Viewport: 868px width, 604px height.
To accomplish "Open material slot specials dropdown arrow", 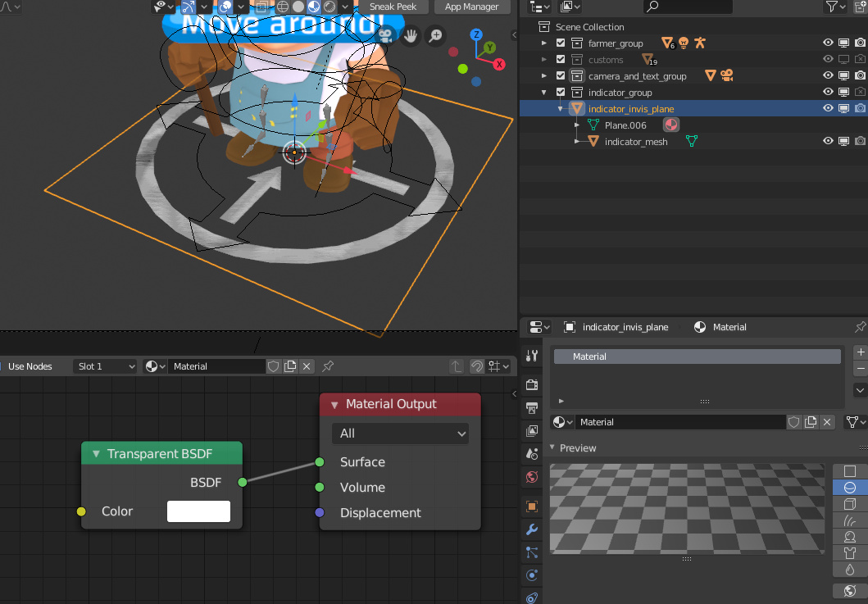I will [x=861, y=390].
